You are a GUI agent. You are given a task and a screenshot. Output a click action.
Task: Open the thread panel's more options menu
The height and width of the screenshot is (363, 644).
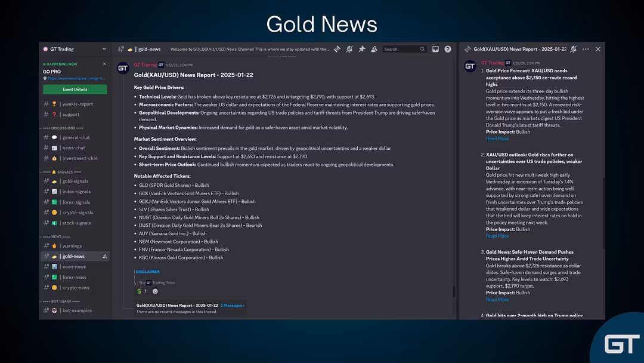pyautogui.click(x=586, y=49)
